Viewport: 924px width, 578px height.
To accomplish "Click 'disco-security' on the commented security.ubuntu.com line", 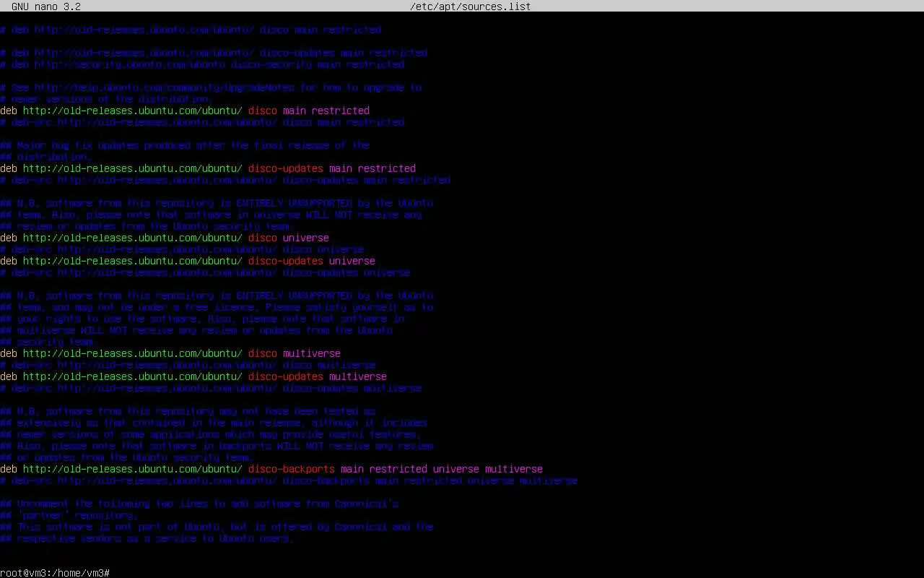I will pos(271,64).
